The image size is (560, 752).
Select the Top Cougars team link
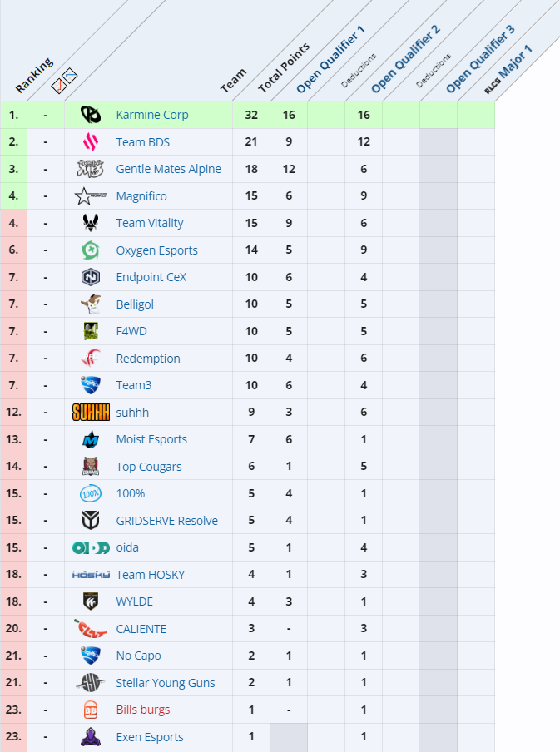[149, 467]
